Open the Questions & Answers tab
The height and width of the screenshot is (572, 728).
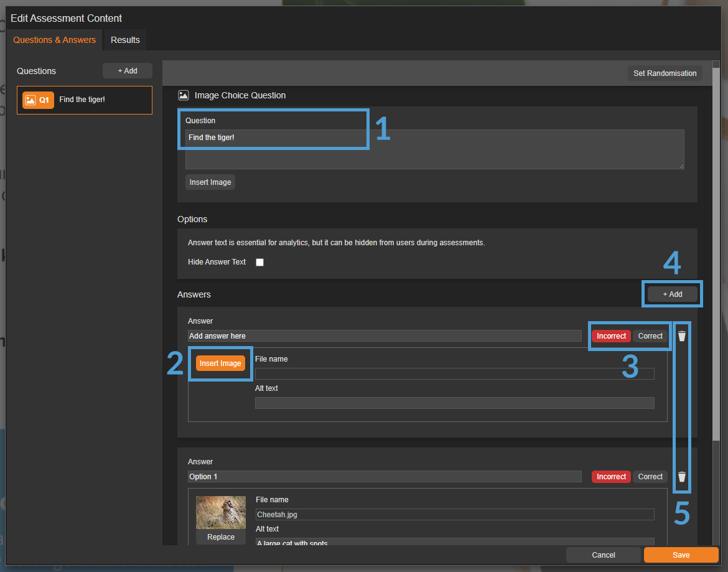click(x=55, y=40)
